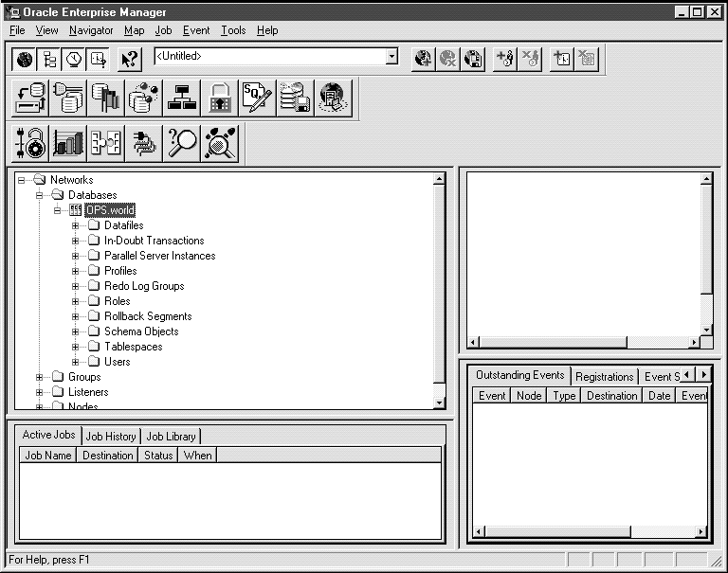Click the Status column header
The image size is (728, 573).
click(158, 456)
